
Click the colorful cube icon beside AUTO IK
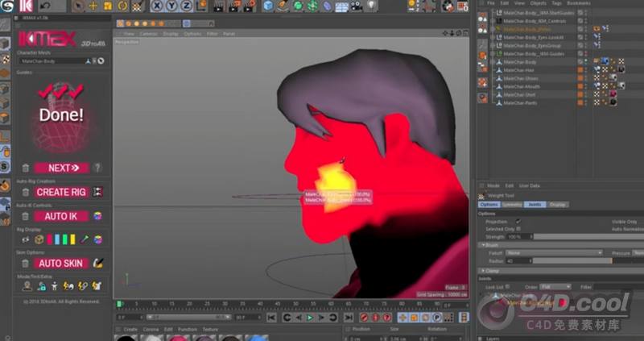tap(97, 216)
